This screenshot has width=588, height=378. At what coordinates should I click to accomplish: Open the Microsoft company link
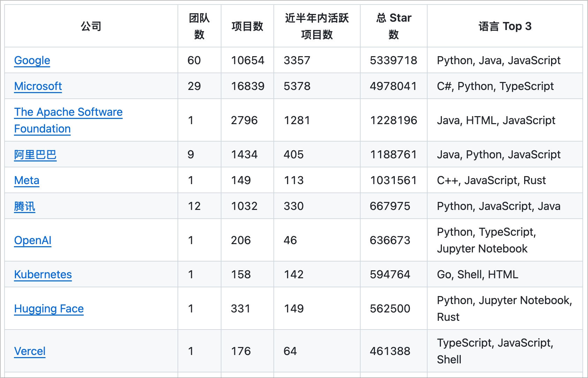pyautogui.click(x=38, y=86)
